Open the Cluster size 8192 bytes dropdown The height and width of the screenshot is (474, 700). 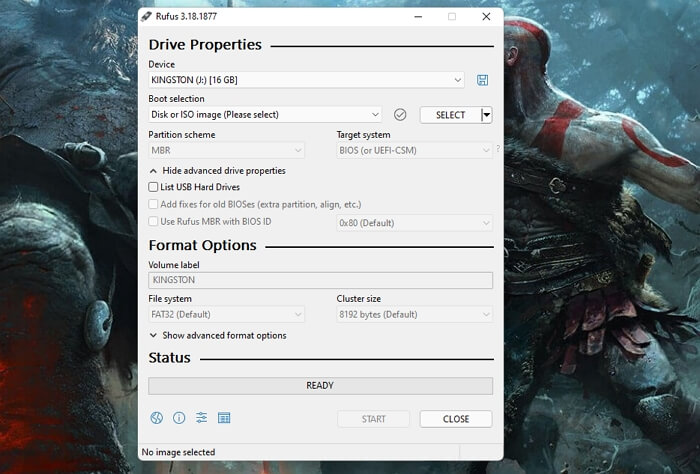[x=414, y=314]
